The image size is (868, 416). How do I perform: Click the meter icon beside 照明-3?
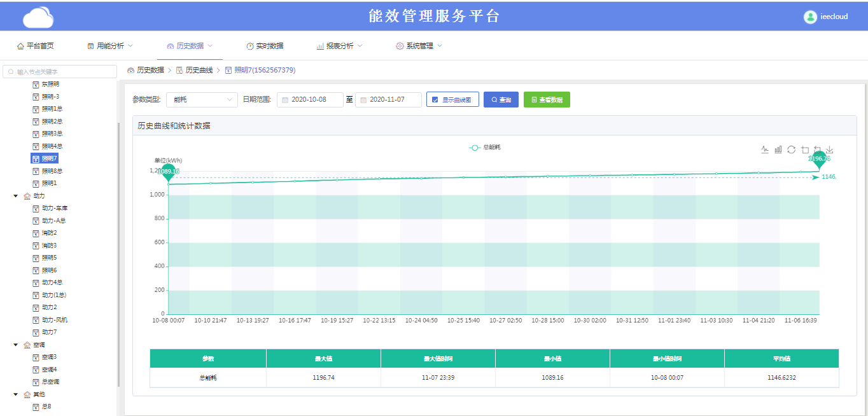click(36, 97)
